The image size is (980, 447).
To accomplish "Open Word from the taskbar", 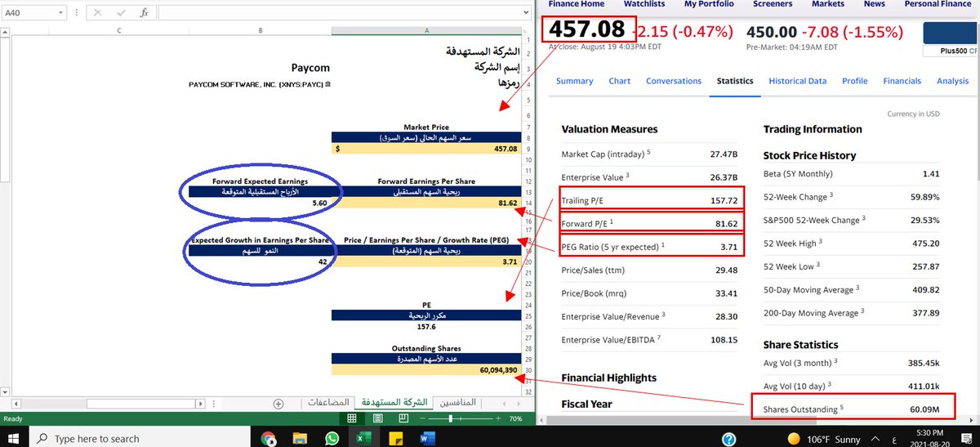I will (428, 438).
